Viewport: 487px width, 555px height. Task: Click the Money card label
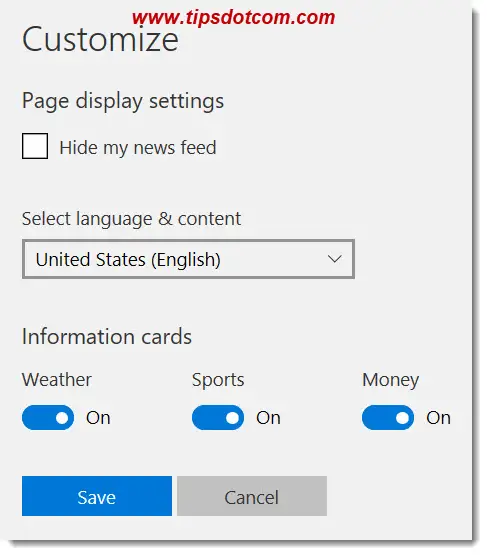[x=390, y=381]
